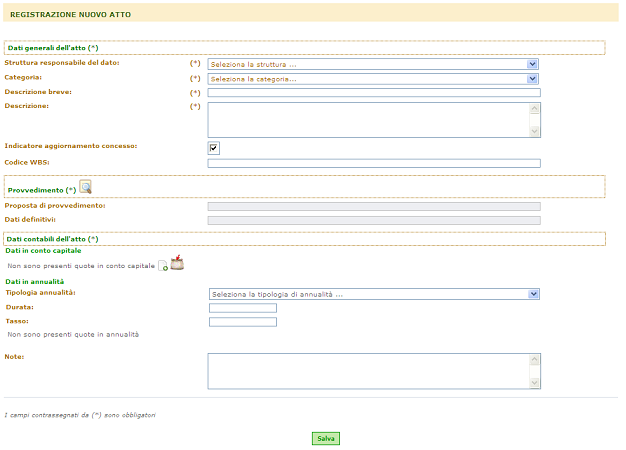
Task: Click the Durata input field
Action: 243,308
